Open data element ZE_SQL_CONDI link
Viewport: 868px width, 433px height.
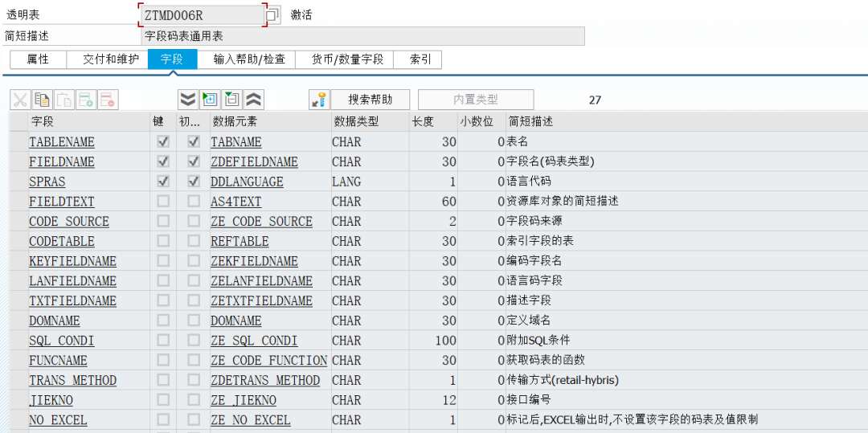(x=254, y=341)
